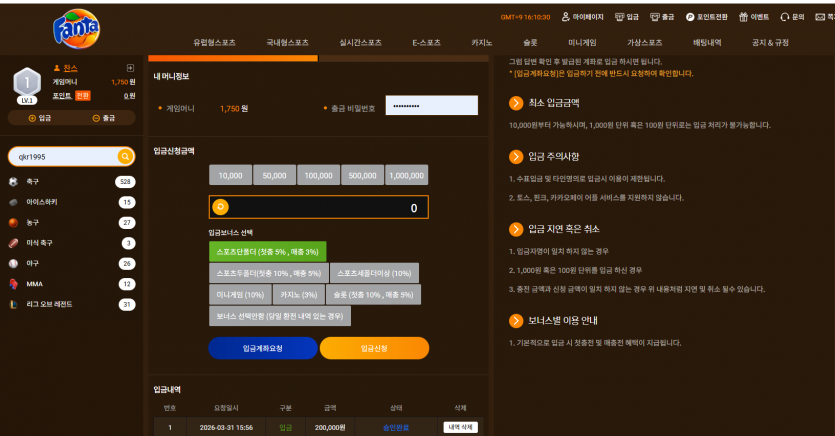835x436 pixels.
Task: Select 축구 soccer ball in sidebar
Action: (13, 182)
